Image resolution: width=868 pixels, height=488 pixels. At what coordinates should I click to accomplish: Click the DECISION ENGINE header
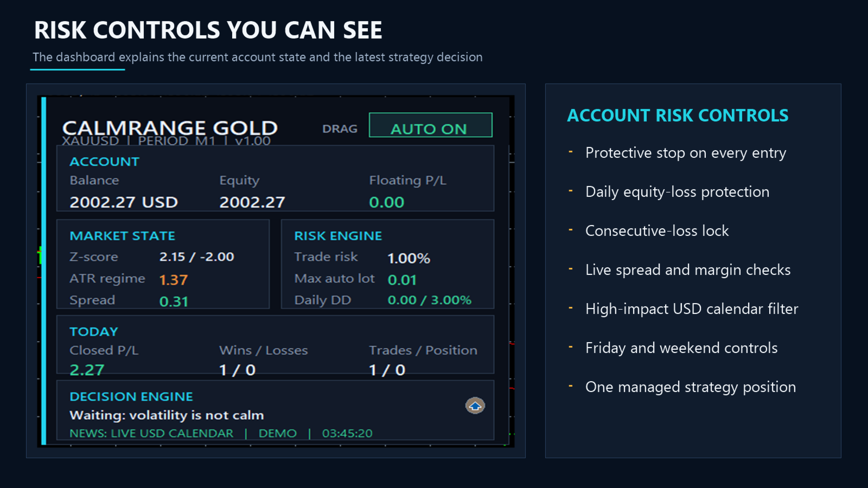coord(131,396)
